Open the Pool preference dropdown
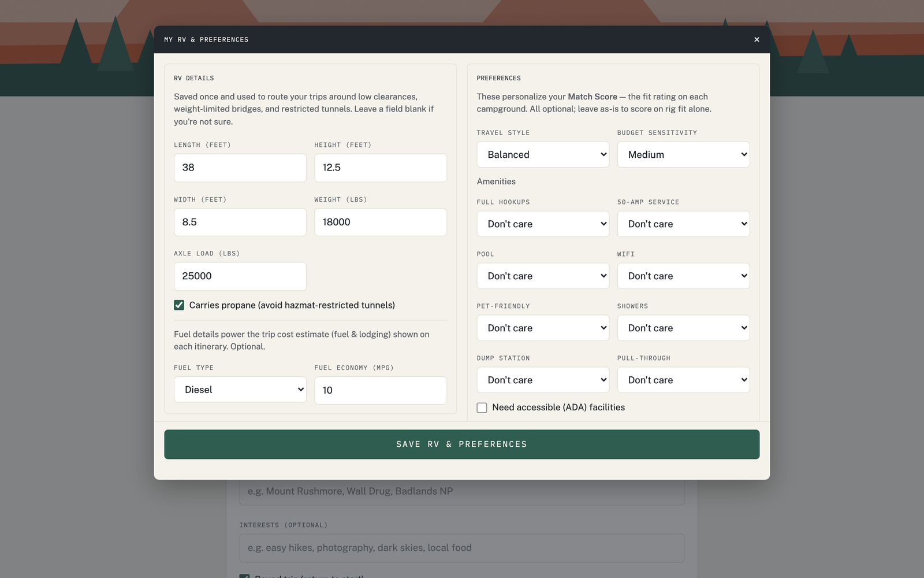This screenshot has width=924, height=578. coord(543,276)
